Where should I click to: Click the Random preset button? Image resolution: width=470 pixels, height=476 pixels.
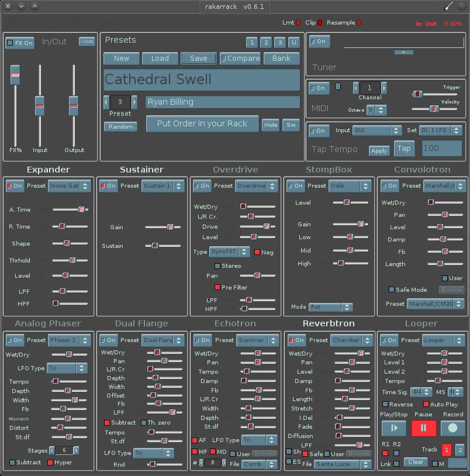(x=120, y=126)
